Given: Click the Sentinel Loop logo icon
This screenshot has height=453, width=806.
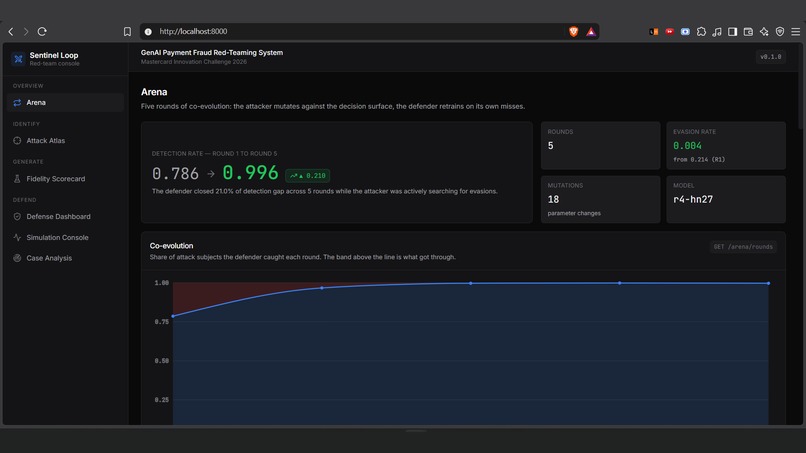Looking at the screenshot, I should (19, 59).
